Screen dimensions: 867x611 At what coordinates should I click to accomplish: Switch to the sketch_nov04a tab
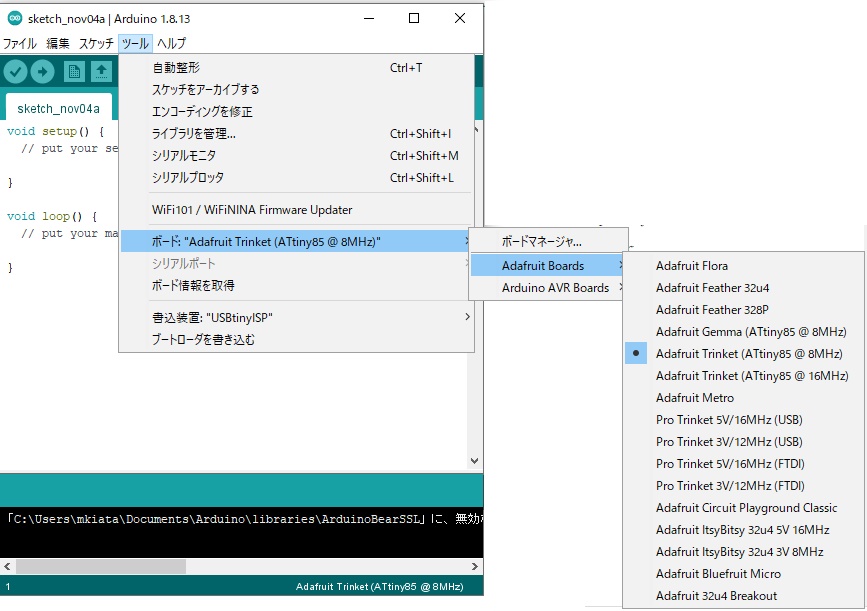click(59, 108)
